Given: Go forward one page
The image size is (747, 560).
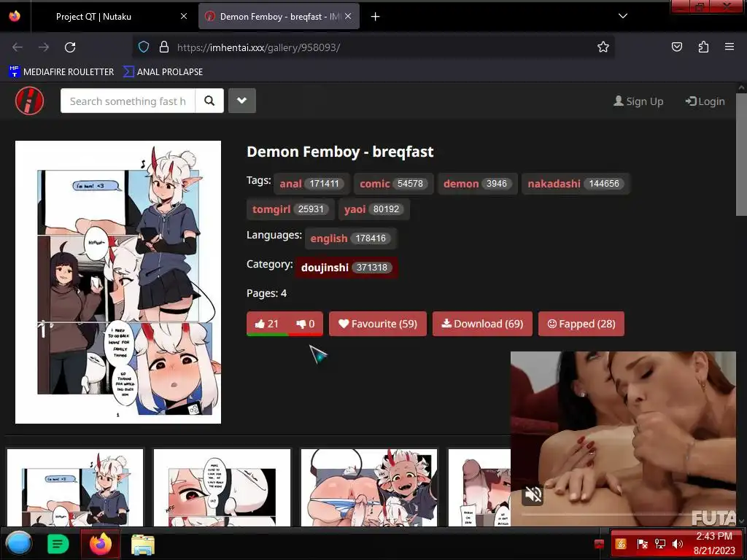Looking at the screenshot, I should pyautogui.click(x=44, y=47).
